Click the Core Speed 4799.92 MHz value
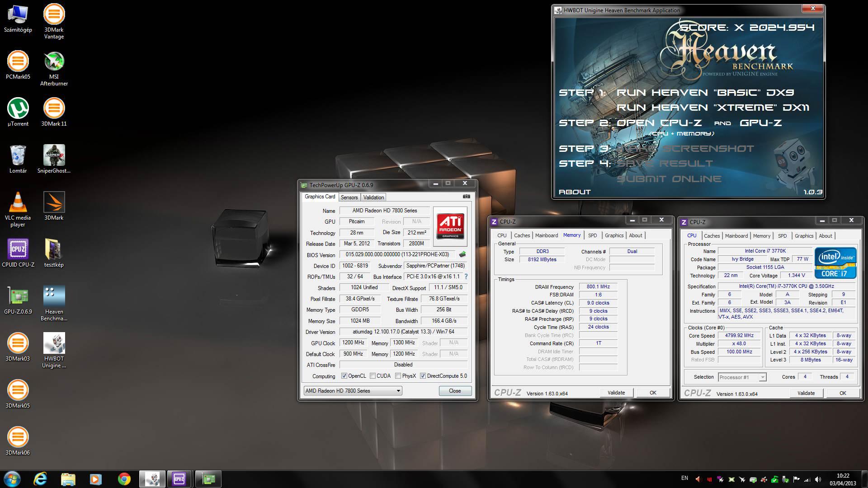The image size is (868, 488). (x=739, y=335)
